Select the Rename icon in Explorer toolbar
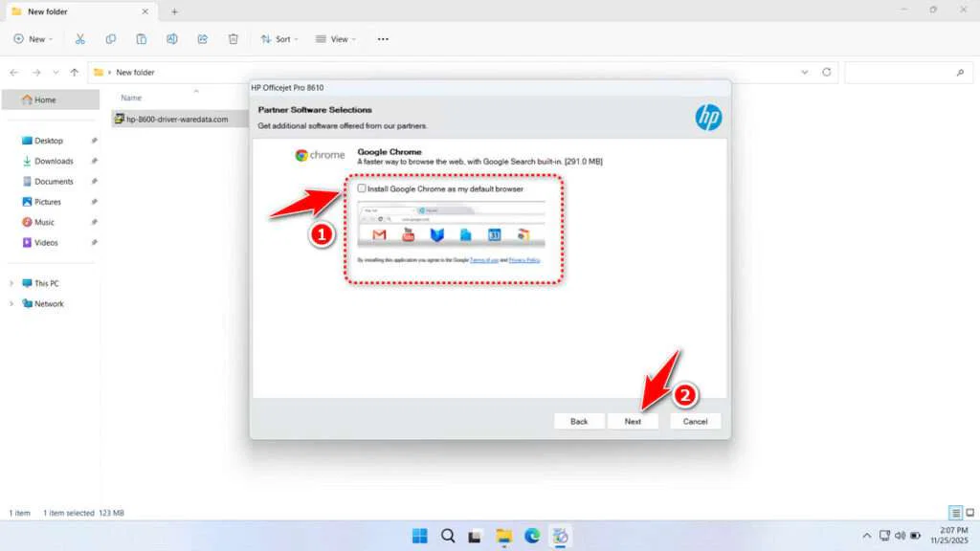Image resolution: width=980 pixels, height=551 pixels. [172, 39]
